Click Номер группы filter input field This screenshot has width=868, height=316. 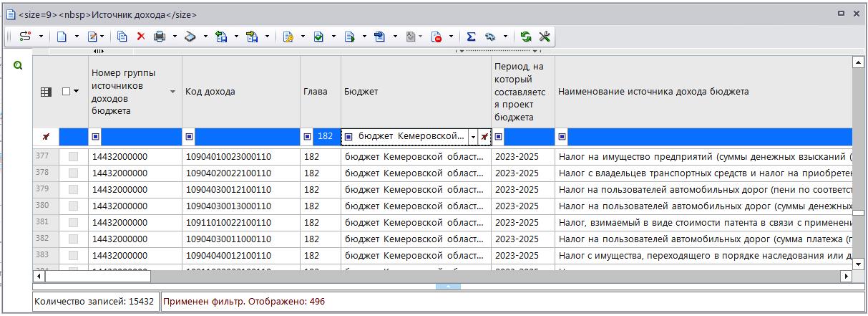(x=141, y=136)
